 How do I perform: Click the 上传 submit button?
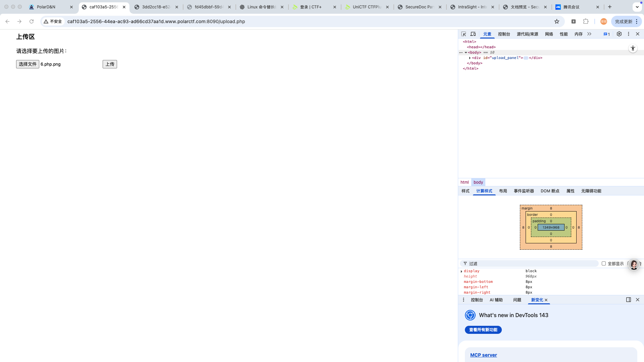110,64
